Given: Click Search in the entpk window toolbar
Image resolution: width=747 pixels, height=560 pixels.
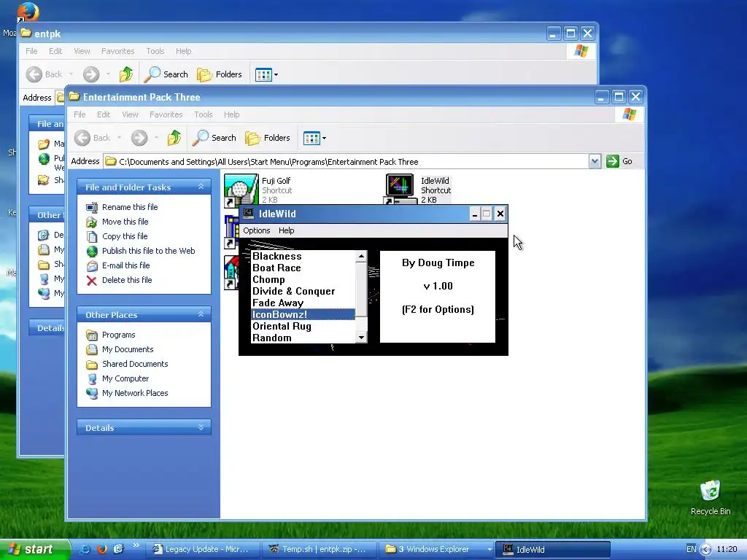Looking at the screenshot, I should pos(166,74).
